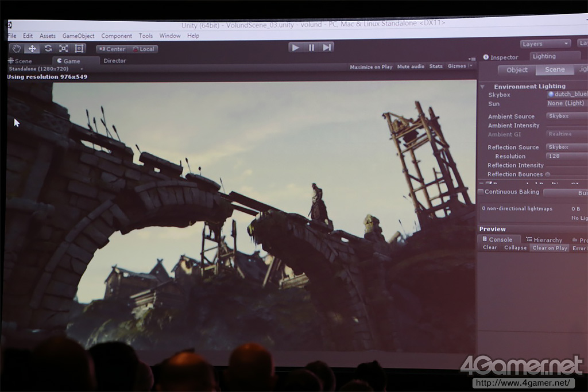Select the Object lighting button

(x=517, y=70)
